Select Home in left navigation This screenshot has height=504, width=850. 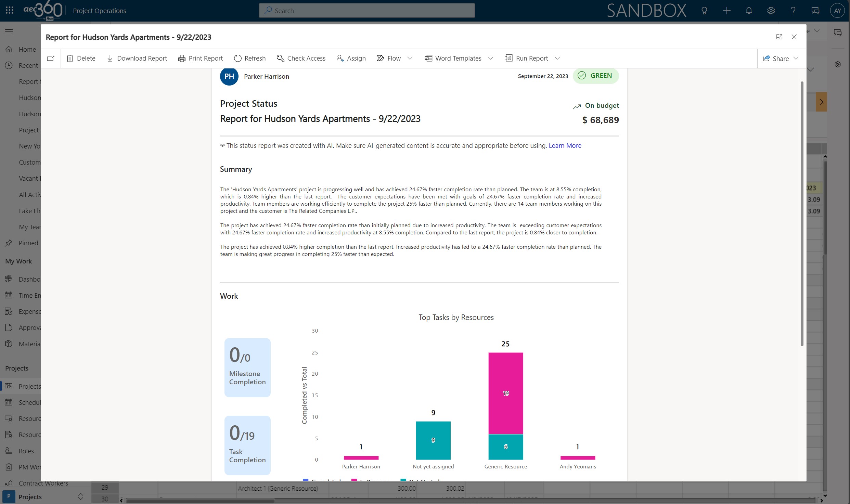pos(27,49)
